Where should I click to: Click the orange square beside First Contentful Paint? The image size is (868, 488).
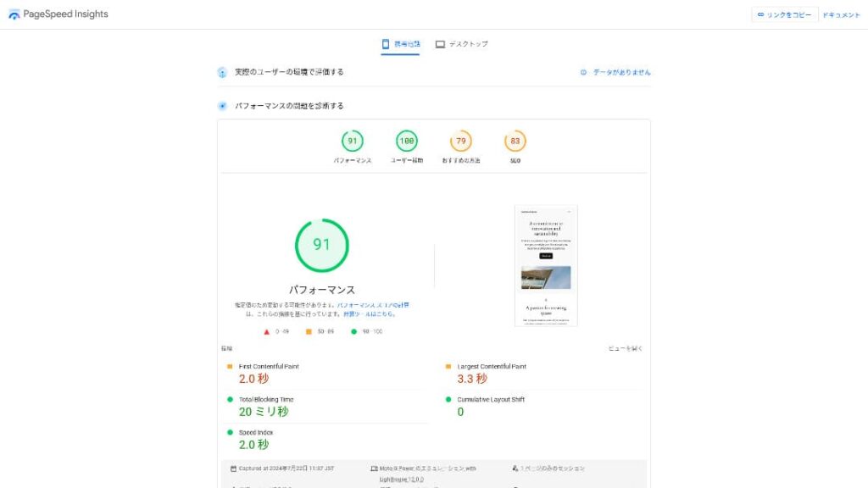(230, 366)
